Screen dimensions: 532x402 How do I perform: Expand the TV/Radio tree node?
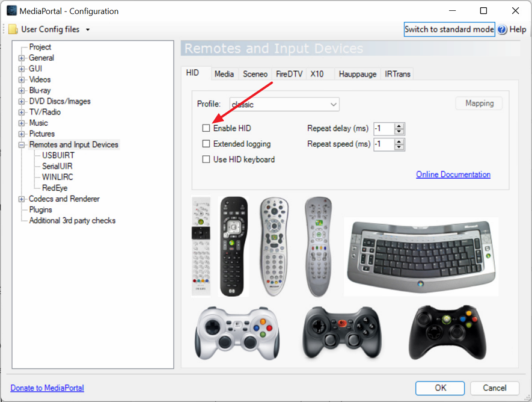pos(22,113)
